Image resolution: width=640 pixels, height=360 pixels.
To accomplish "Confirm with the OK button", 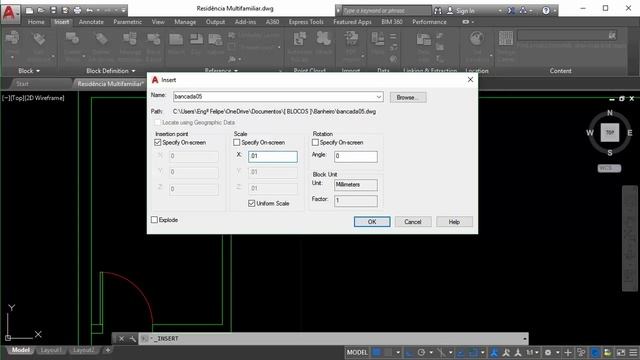I will coord(372,222).
